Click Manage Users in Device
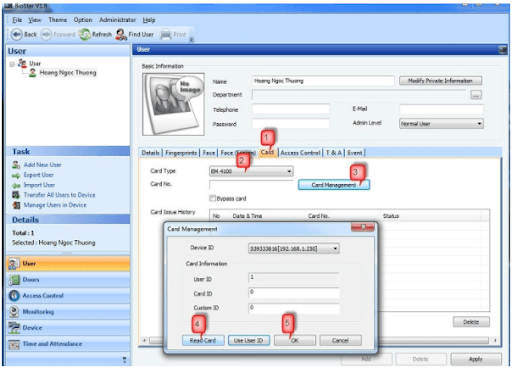512x368 pixels. (x=55, y=205)
